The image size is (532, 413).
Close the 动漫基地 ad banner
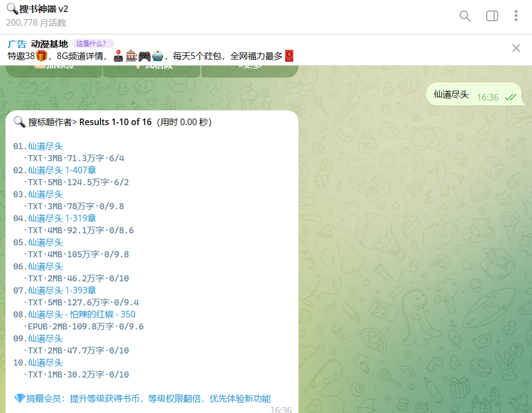pyautogui.click(x=516, y=48)
